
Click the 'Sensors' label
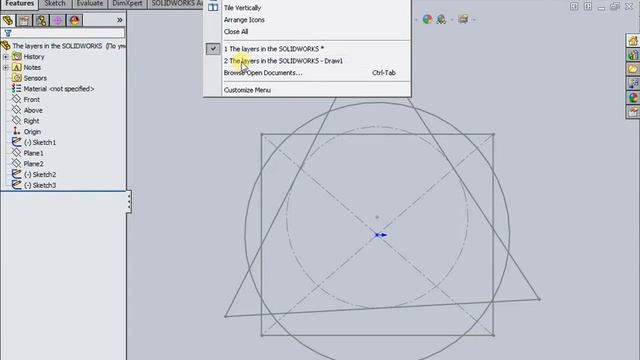tap(35, 78)
